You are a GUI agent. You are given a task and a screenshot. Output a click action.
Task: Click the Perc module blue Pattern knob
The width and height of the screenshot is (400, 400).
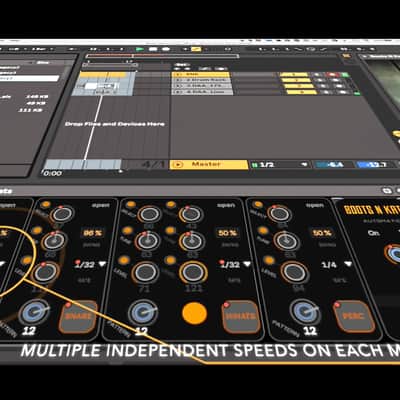pos(305,312)
